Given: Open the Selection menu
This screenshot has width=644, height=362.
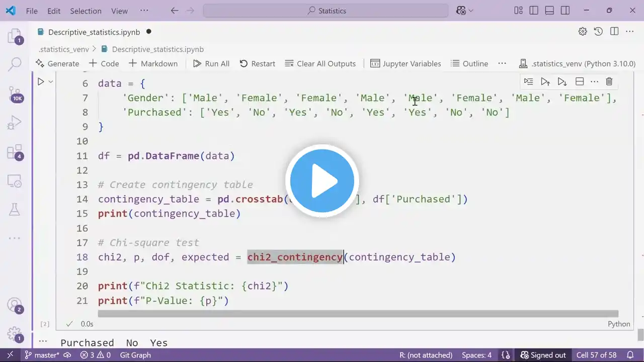Looking at the screenshot, I should coord(86,11).
